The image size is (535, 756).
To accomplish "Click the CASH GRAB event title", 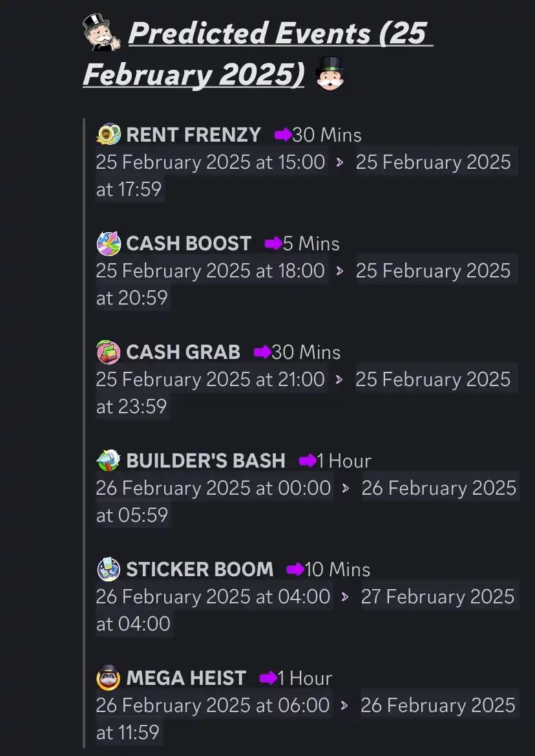I will [x=183, y=352].
